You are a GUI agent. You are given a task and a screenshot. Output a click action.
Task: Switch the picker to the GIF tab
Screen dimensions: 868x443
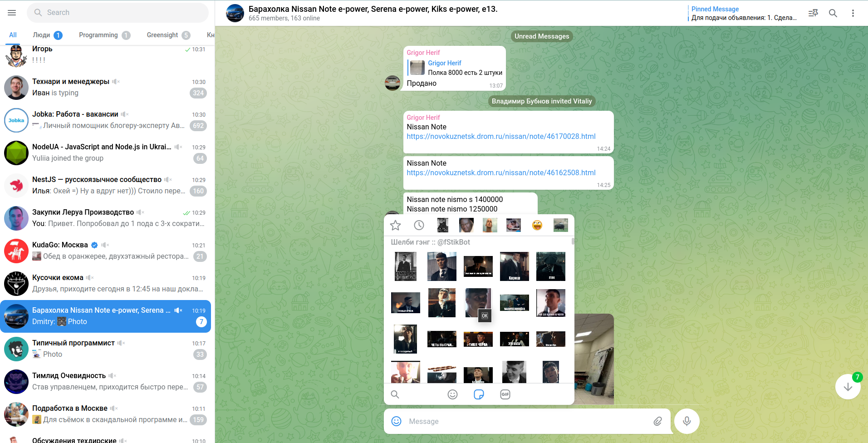(505, 394)
